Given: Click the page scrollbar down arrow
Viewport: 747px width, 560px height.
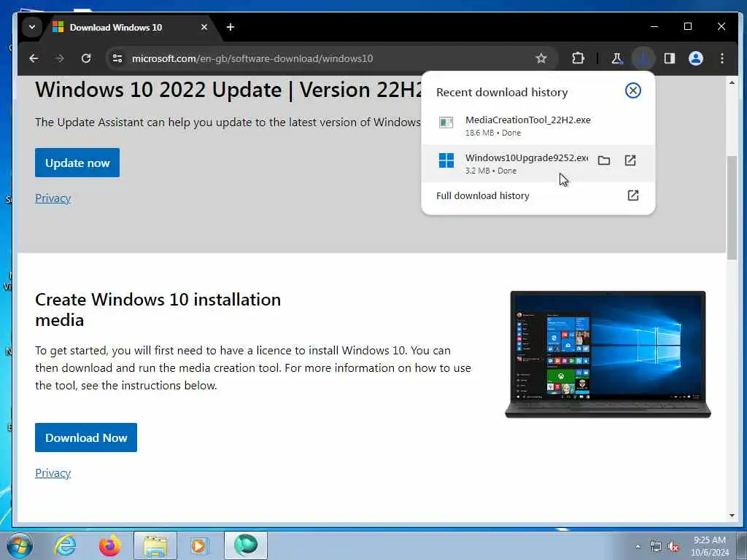Looking at the screenshot, I should [732, 516].
